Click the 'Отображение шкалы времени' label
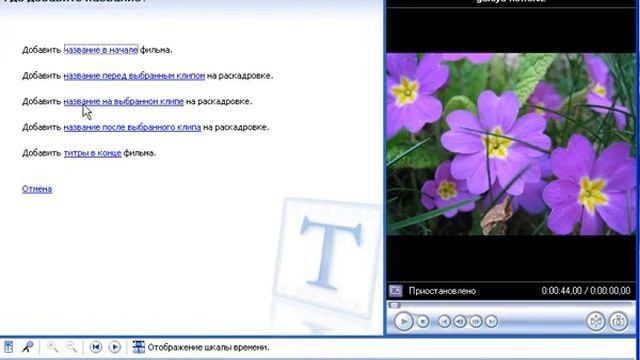The width and height of the screenshot is (640, 360). (x=208, y=347)
